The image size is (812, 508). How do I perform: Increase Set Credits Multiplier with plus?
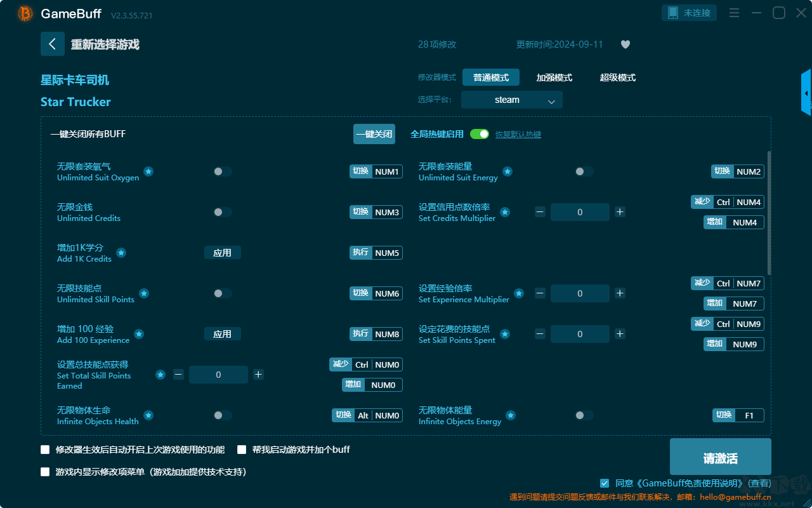tap(620, 212)
